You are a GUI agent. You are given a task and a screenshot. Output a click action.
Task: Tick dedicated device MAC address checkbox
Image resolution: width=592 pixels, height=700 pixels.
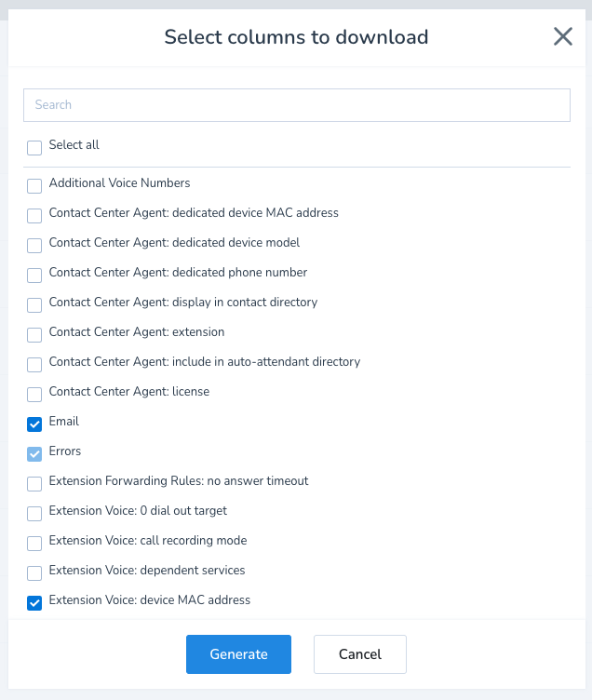click(34, 215)
